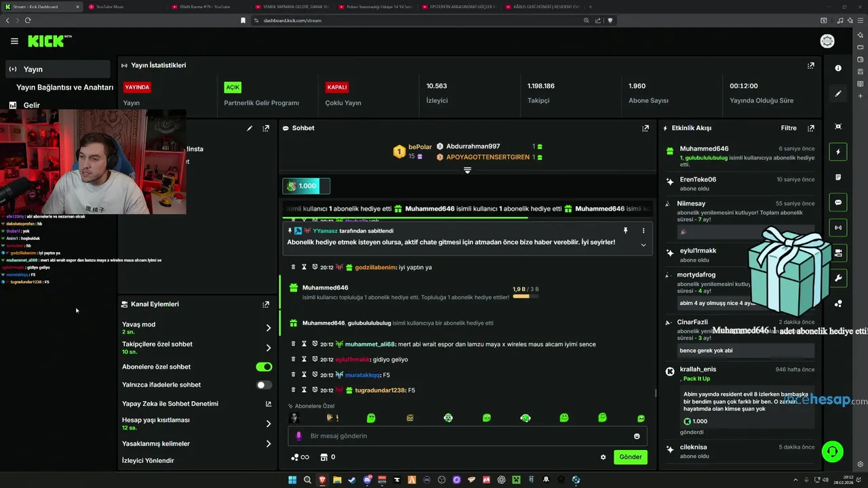
Task: Open Windows Start menu
Action: pyautogui.click(x=292, y=480)
